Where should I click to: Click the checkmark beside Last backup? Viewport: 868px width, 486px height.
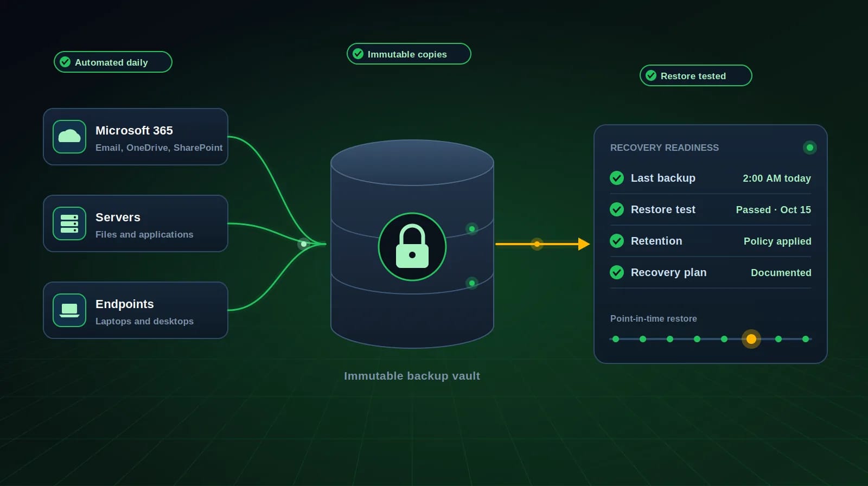pos(617,178)
